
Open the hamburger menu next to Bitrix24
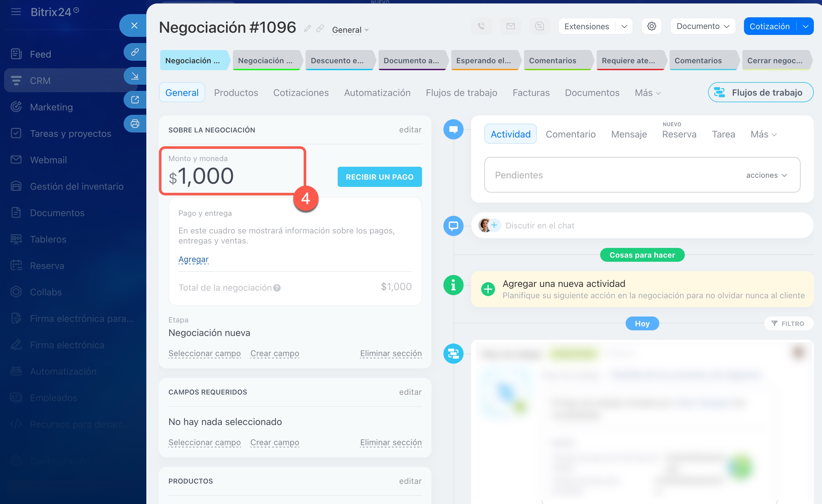click(16, 12)
